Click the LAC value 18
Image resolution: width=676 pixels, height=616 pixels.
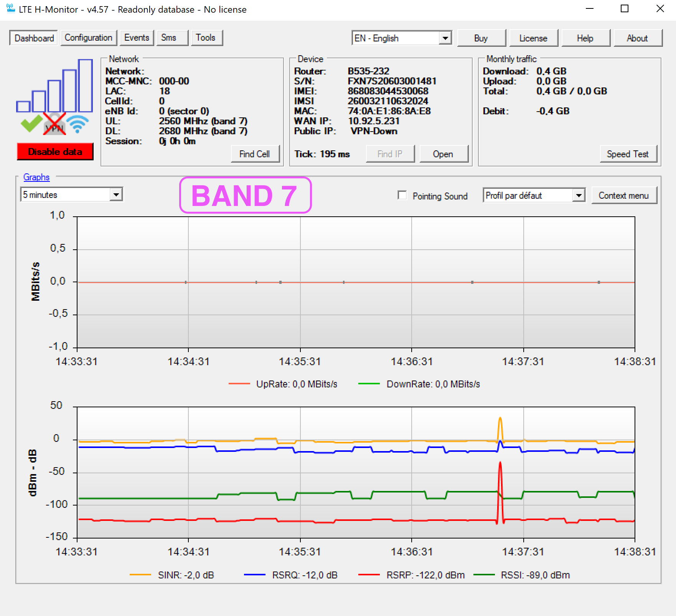click(165, 91)
